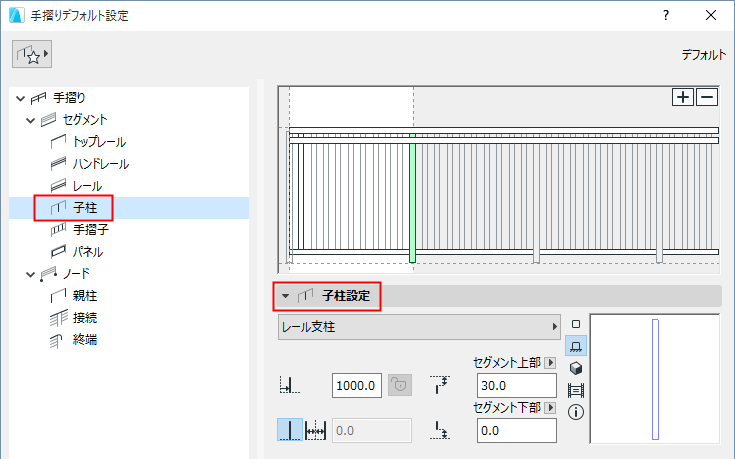
Task: Click the disabled 0.0 offset field
Action: 372,430
